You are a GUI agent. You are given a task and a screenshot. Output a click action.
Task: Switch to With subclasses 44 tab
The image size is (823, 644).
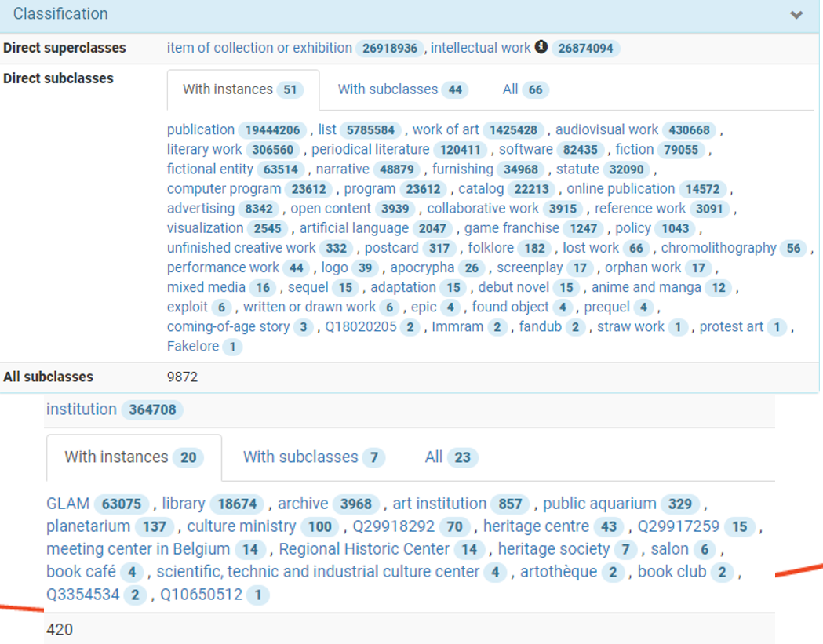point(402,89)
